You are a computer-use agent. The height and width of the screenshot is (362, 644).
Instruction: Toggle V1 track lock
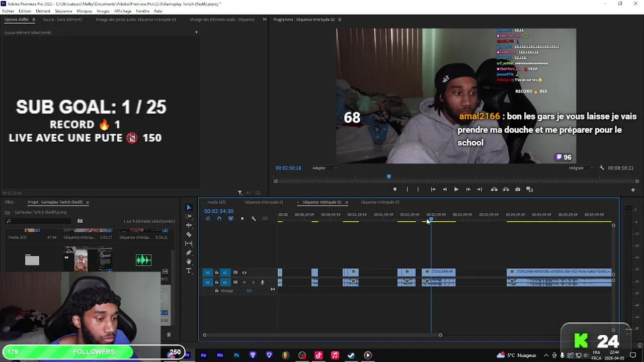(x=217, y=273)
